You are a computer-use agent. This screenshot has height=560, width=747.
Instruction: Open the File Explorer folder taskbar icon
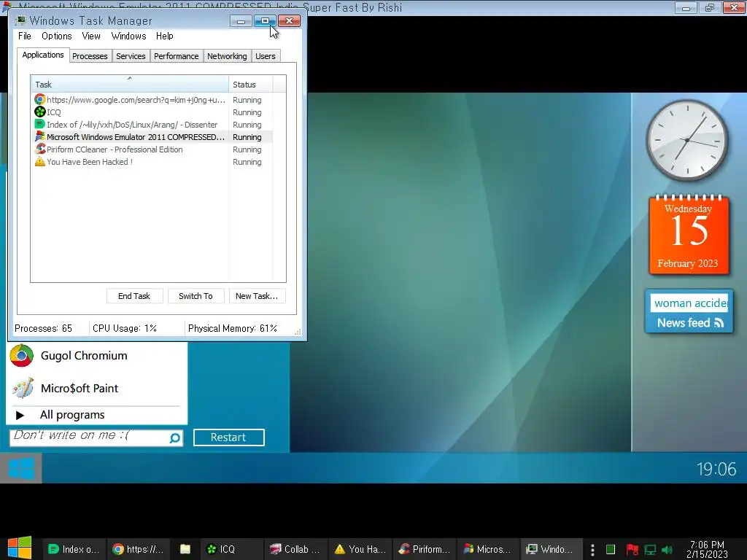185,549
